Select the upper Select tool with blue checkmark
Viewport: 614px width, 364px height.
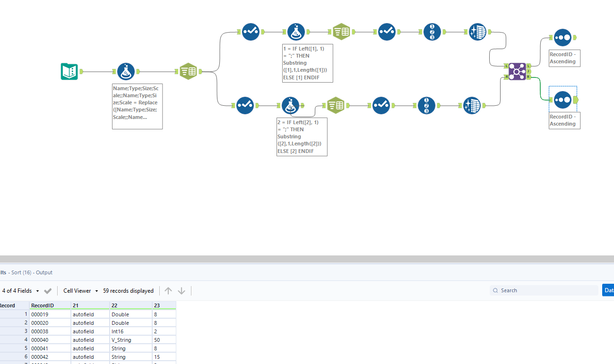point(251,32)
